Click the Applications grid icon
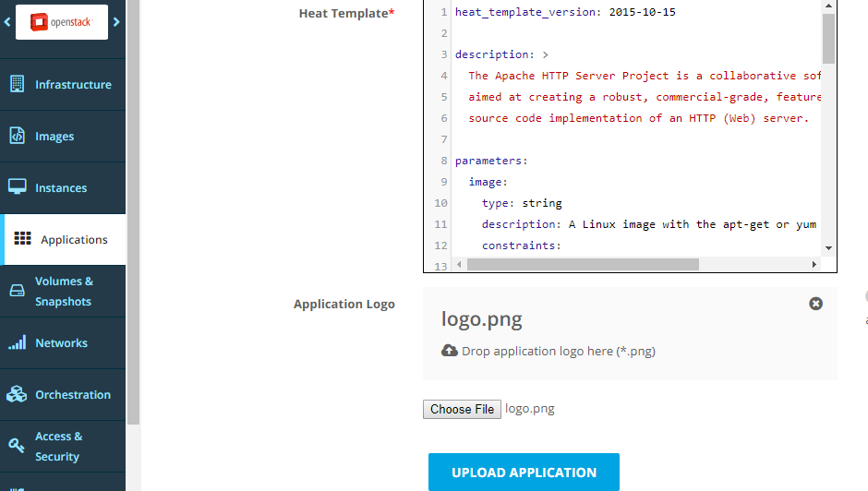 click(x=23, y=239)
